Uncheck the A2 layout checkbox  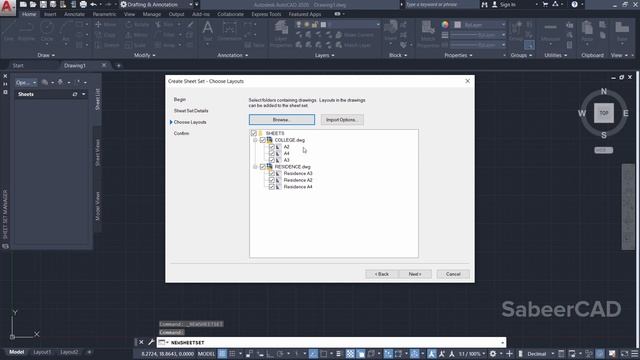271,147
